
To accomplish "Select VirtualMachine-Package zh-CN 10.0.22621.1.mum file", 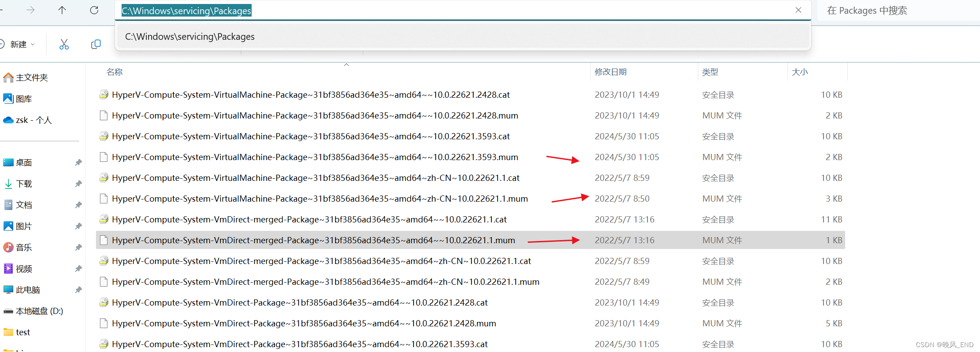I will point(471,199).
